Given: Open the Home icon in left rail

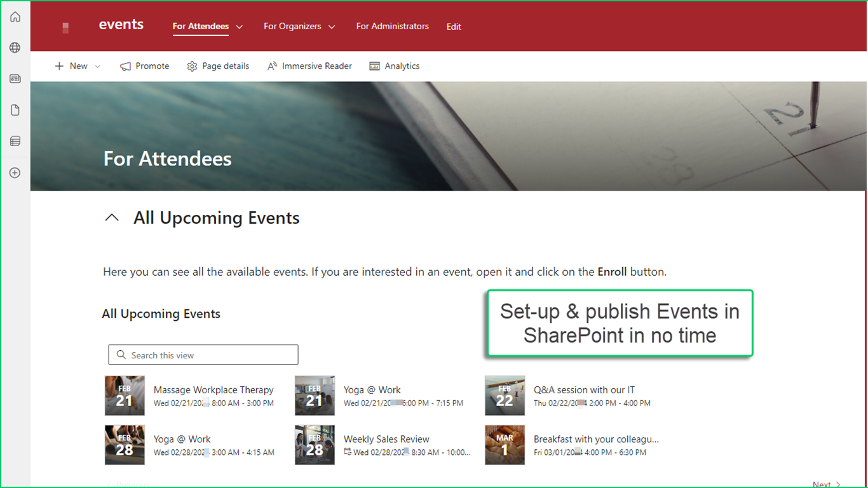Looking at the screenshot, I should [x=15, y=17].
